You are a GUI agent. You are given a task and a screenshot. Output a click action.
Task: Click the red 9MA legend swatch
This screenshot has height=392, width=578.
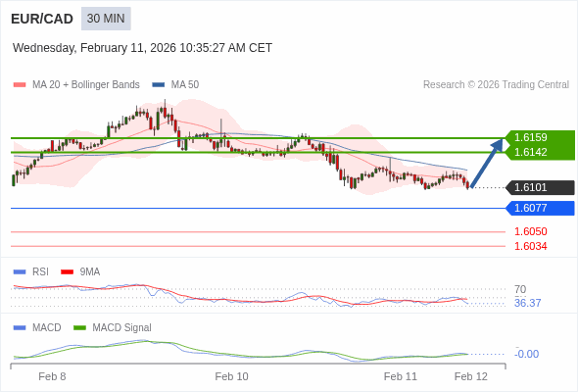[x=67, y=272]
